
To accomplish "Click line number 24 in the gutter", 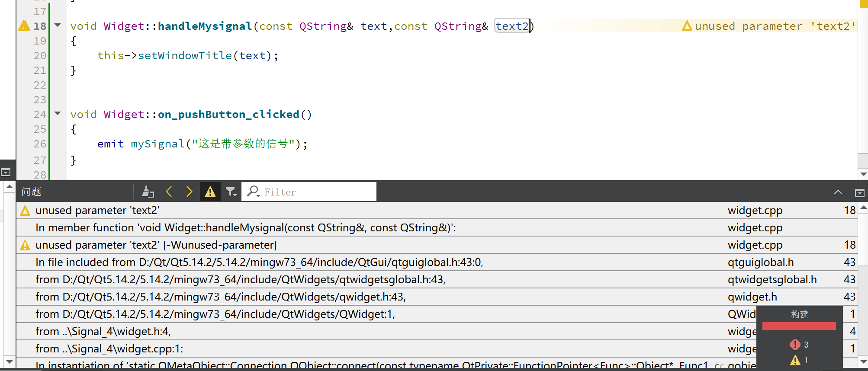I will [x=40, y=115].
